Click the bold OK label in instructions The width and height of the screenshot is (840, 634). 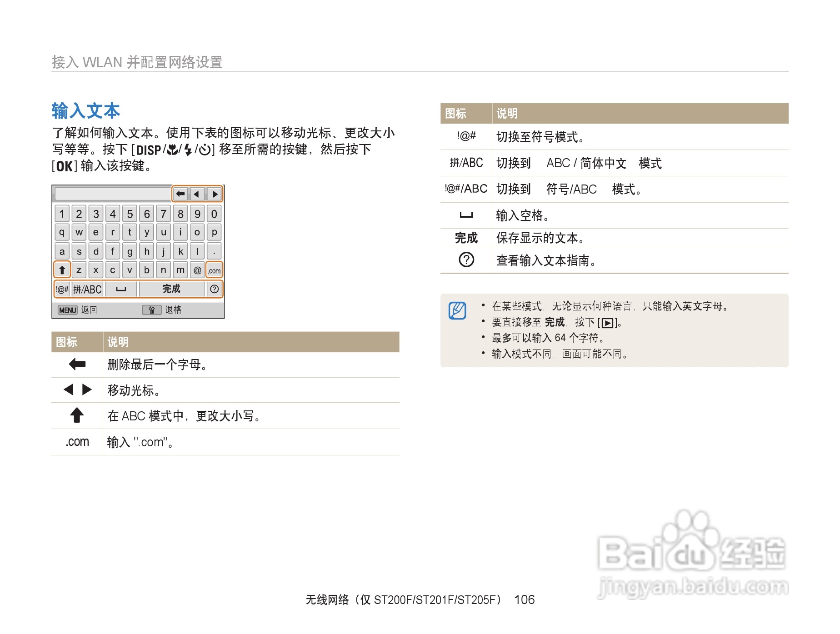pos(65,166)
